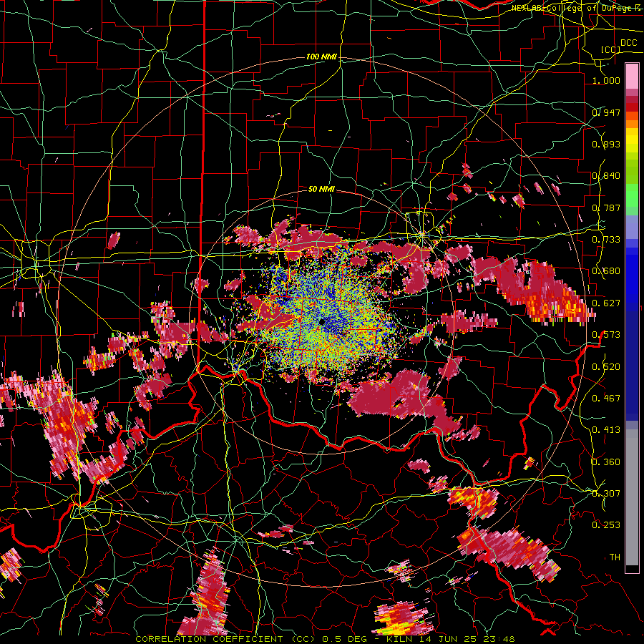
Task: Click the 0.253 scale value
Action: click(606, 525)
